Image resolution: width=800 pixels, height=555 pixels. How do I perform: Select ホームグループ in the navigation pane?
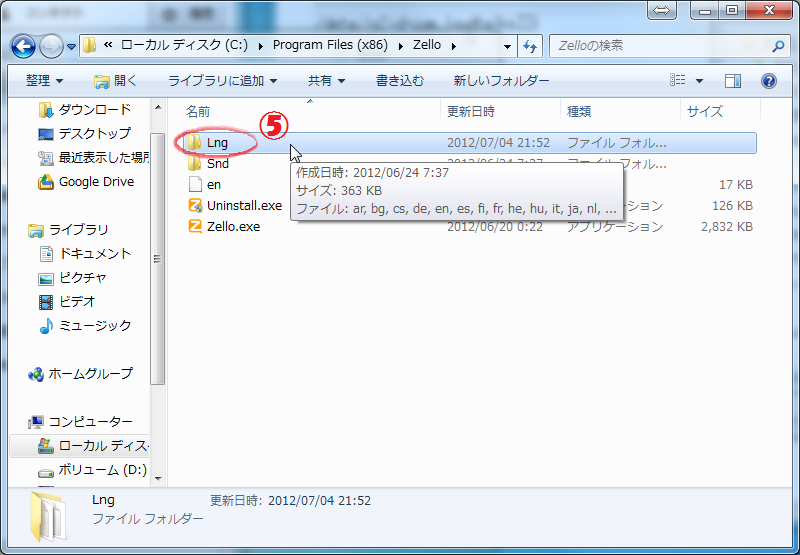click(x=81, y=374)
